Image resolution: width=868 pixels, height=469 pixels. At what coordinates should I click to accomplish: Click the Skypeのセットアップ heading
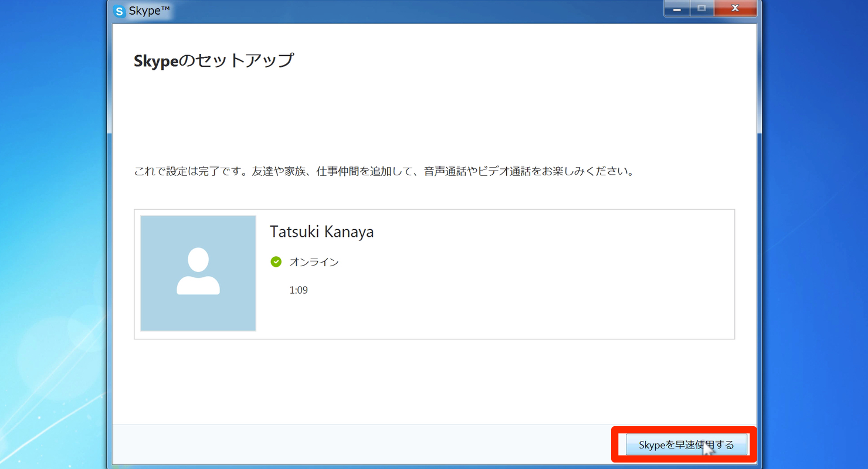point(213,60)
